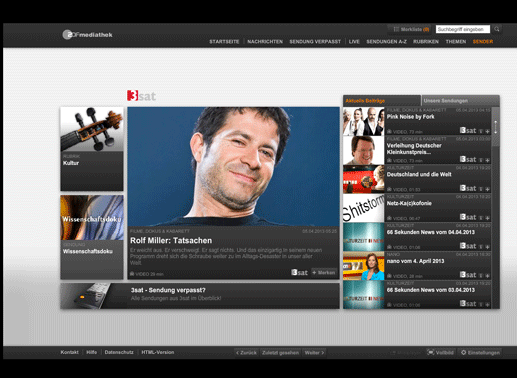Screen dimensions: 517x378
Task: Open the Kontakt footer link
Action: coord(69,352)
